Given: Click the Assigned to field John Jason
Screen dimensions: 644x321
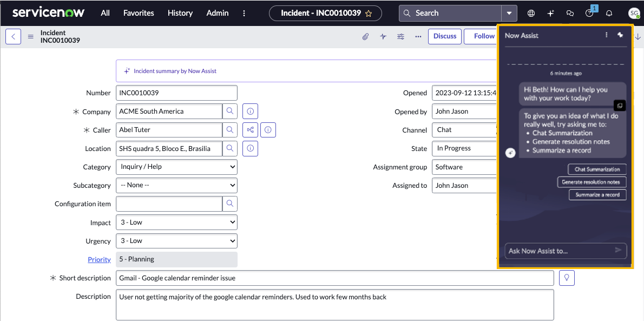Looking at the screenshot, I should pos(465,185).
